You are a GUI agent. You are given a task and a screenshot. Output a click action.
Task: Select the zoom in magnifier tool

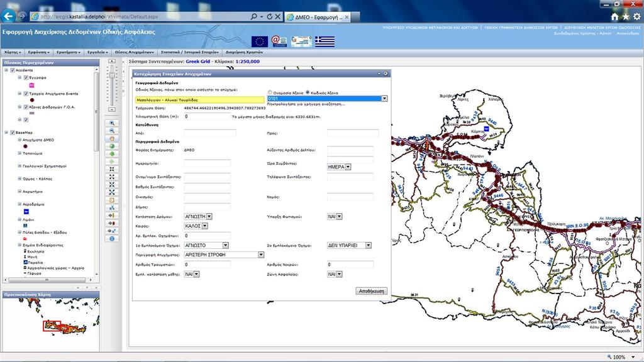point(112,123)
